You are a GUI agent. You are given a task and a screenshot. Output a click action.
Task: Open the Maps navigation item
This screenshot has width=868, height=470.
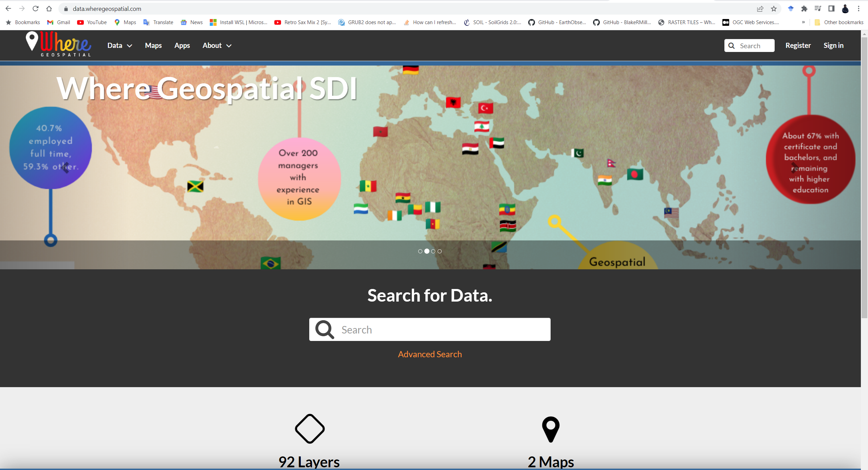153,46
